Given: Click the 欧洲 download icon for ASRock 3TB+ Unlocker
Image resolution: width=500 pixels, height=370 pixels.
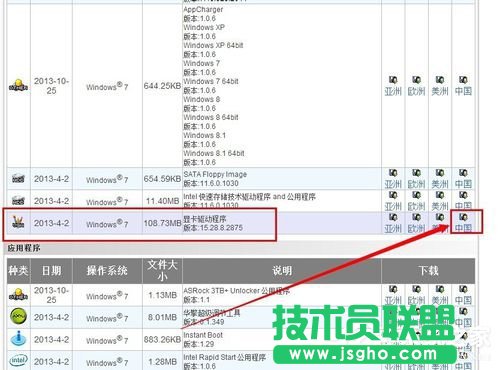Looking at the screenshot, I should (416, 289).
